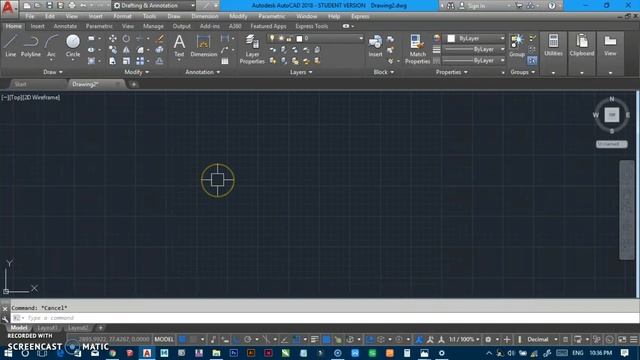Image resolution: width=640 pixels, height=360 pixels.
Task: Select the Line draw tool
Action: [x=10, y=46]
